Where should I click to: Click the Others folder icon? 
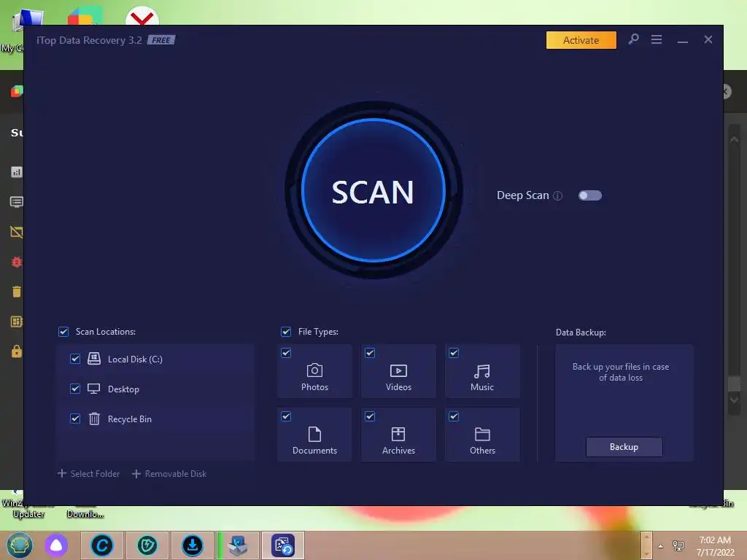point(482,435)
